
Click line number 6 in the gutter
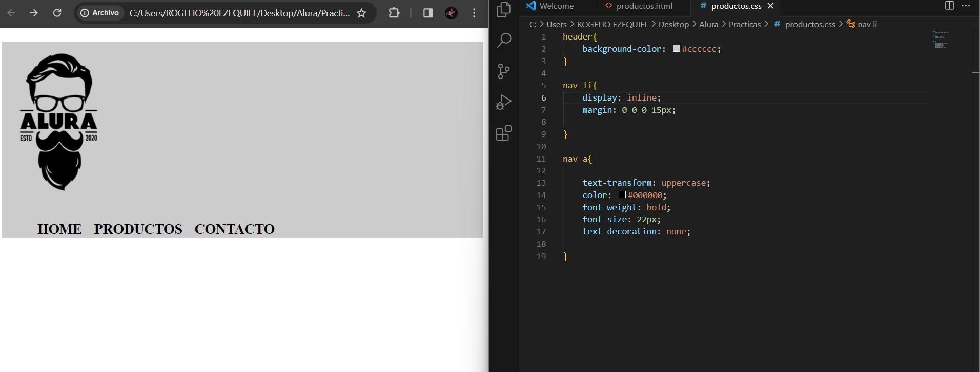click(x=543, y=97)
